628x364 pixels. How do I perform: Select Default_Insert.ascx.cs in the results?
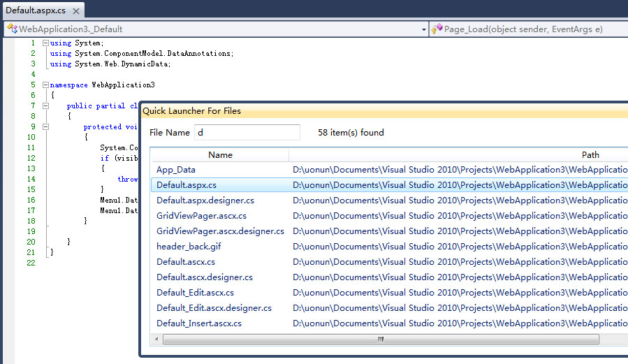point(199,323)
